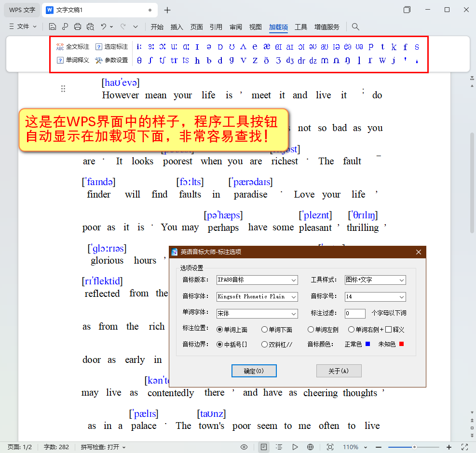The height and width of the screenshot is (453, 476).
Task: Open 参数设置 parameter settings tool
Action: 111,60
